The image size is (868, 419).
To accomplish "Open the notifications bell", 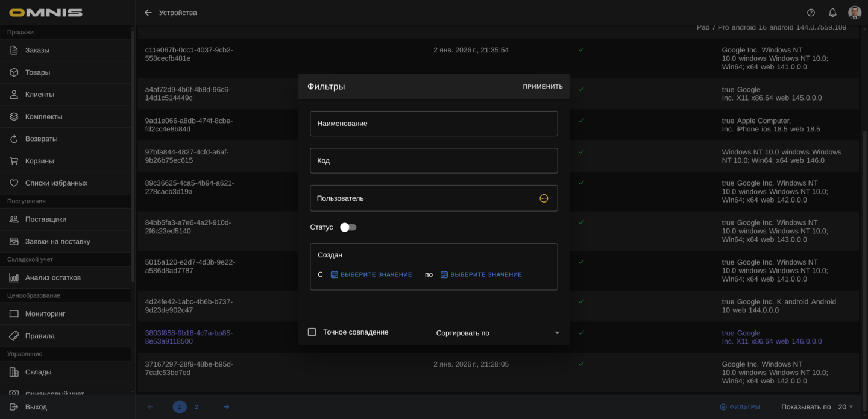I will click(832, 13).
